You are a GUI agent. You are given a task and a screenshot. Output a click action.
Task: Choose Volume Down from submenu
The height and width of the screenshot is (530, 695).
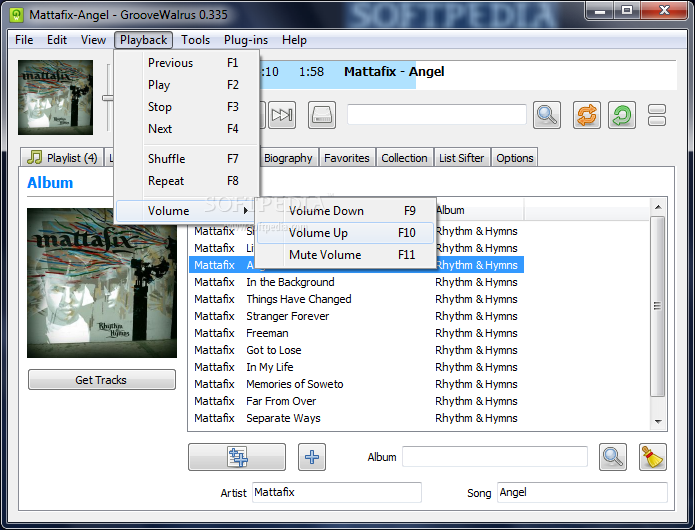tap(345, 211)
